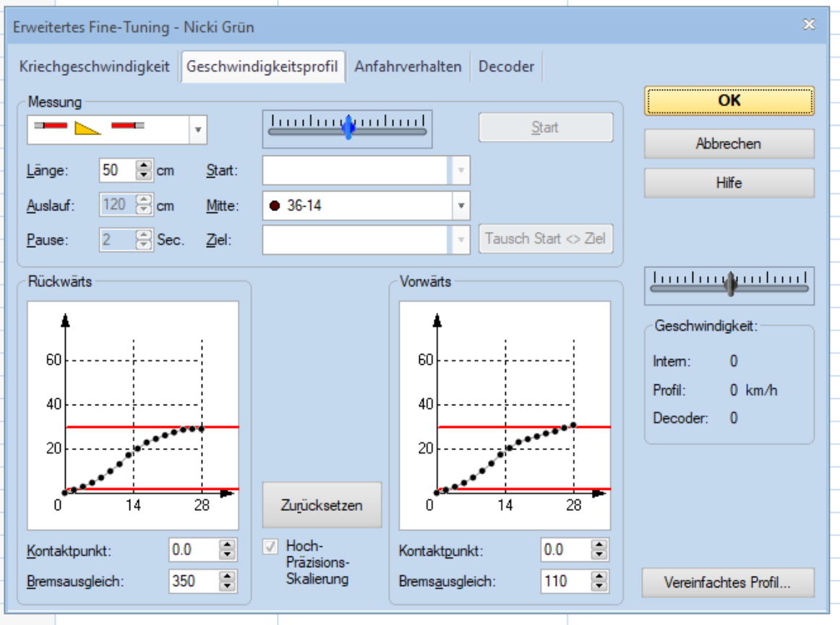The height and width of the screenshot is (625, 840).
Task: Increase Rückwärts Bremsausgleich value
Action: pos(228,576)
